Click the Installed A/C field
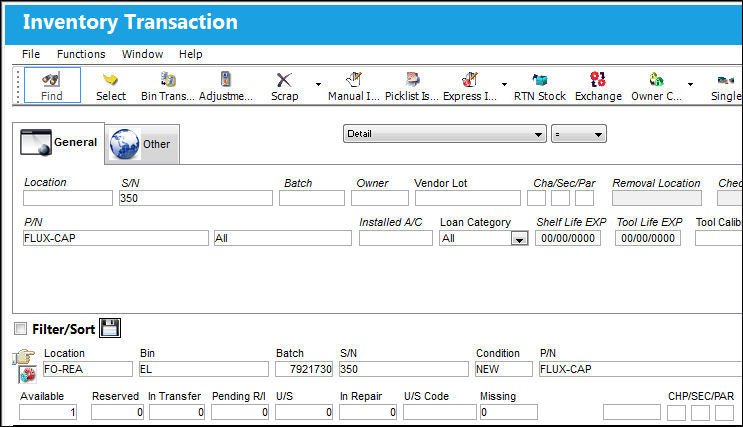The width and height of the screenshot is (743, 427). click(396, 238)
